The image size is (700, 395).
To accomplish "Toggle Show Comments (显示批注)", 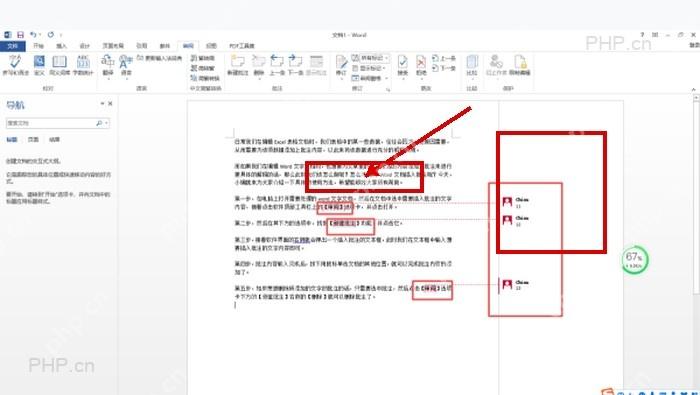I will click(x=316, y=65).
